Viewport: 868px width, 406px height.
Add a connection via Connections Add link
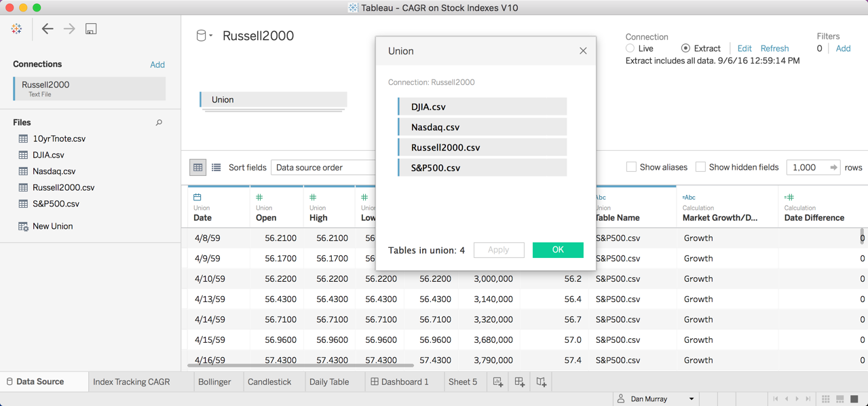[x=157, y=64]
